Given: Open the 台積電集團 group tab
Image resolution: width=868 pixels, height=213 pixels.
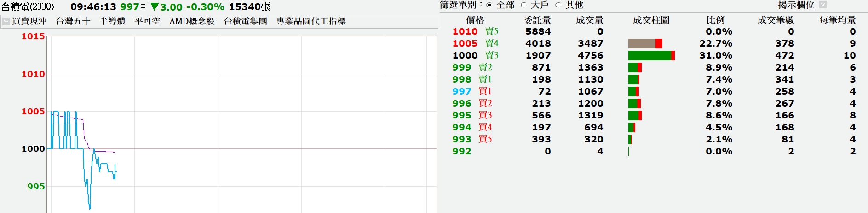Looking at the screenshot, I should 245,21.
